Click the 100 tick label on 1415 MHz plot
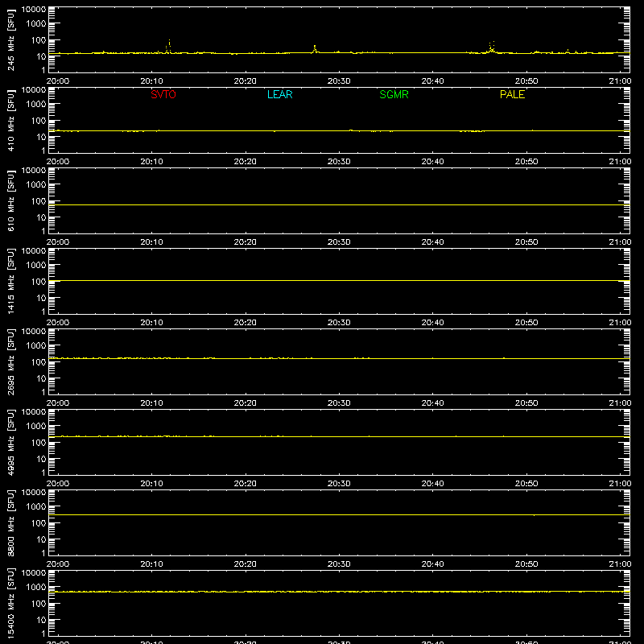644x644 pixels. pos(39,281)
